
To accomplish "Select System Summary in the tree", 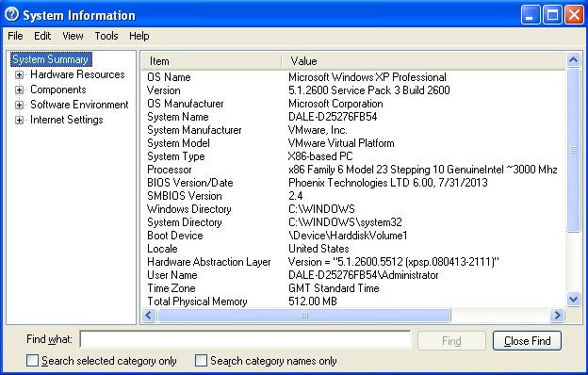I will tap(51, 59).
